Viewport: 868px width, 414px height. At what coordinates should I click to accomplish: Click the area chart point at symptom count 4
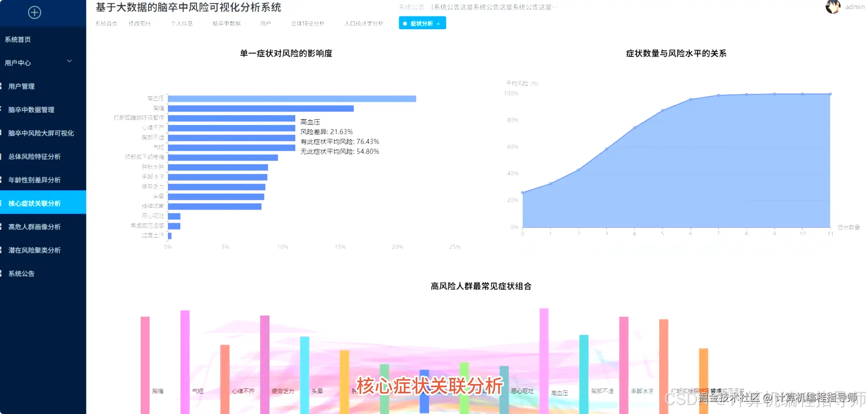click(635, 127)
